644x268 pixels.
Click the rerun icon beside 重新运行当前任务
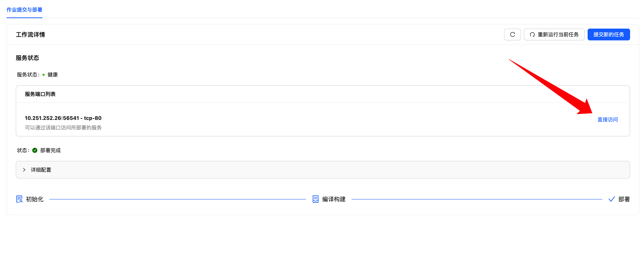point(532,34)
